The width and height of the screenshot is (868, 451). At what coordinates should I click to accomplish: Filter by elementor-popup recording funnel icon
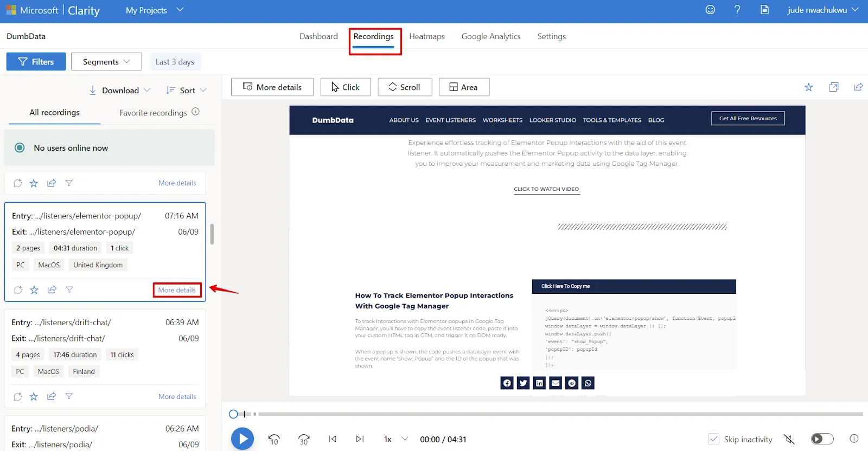[x=69, y=289]
